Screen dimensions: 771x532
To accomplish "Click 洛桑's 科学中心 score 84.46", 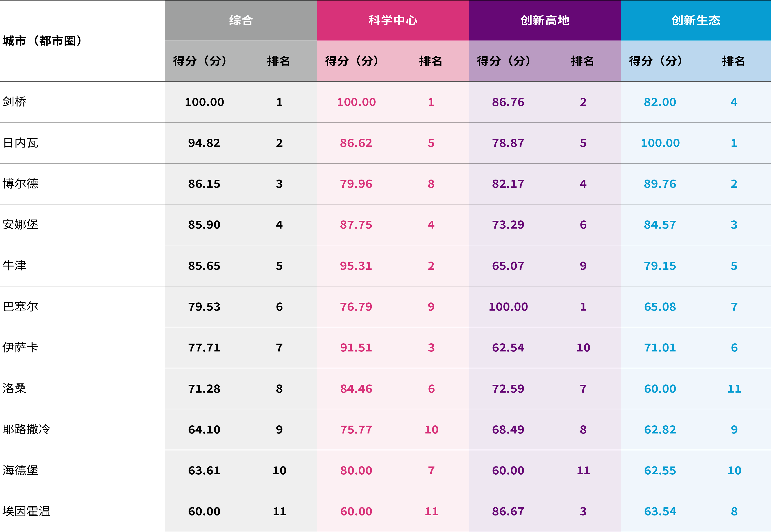I will click(356, 389).
